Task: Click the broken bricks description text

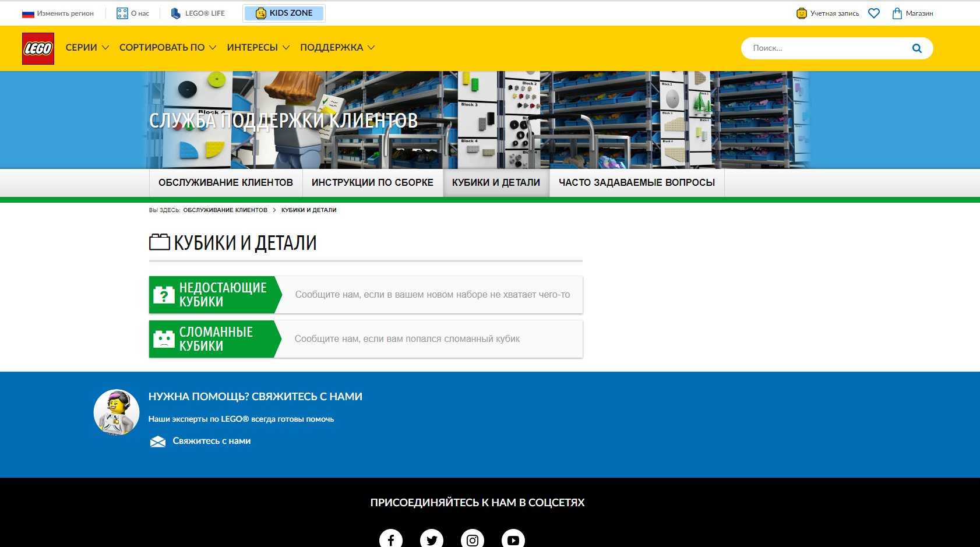Action: (407, 339)
